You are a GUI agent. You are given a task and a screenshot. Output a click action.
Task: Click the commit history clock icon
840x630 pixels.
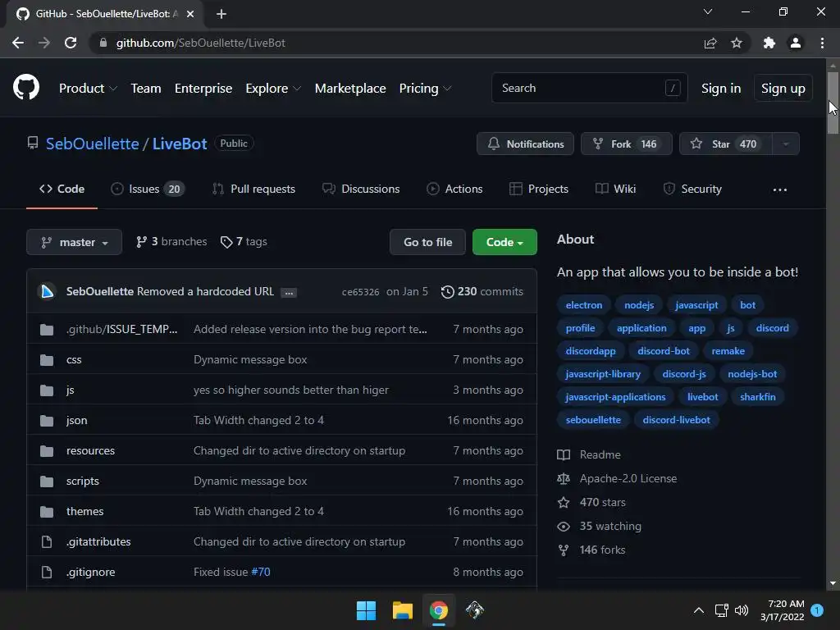click(447, 291)
